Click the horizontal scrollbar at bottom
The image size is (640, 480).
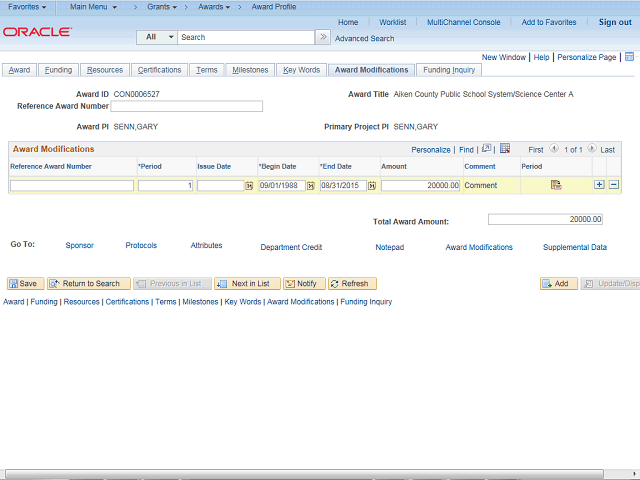pyautogui.click(x=304, y=473)
